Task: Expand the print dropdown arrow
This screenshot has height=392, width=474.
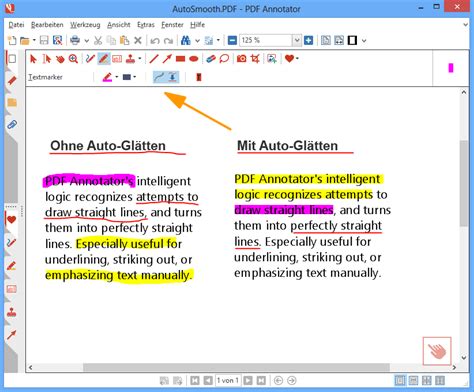Action: click(x=87, y=41)
